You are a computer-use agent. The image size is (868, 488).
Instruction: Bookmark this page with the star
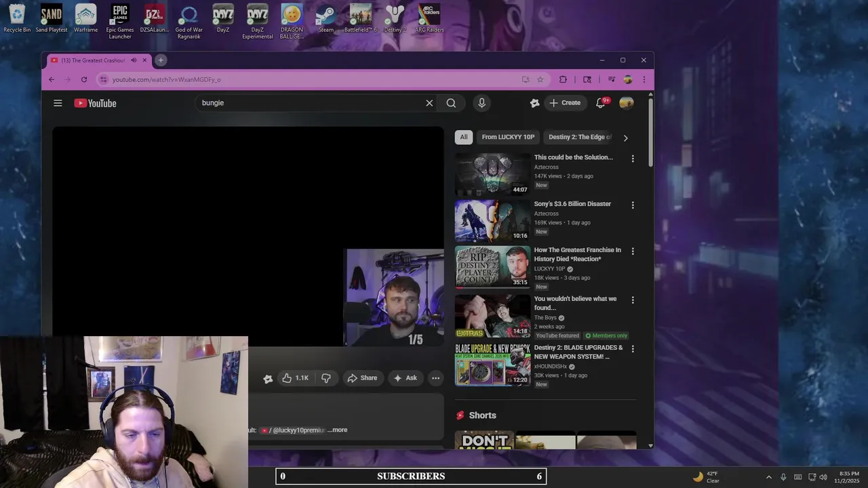tap(540, 79)
